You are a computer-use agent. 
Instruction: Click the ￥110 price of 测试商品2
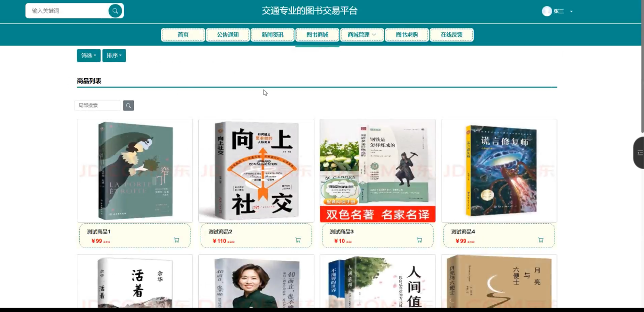click(220, 241)
